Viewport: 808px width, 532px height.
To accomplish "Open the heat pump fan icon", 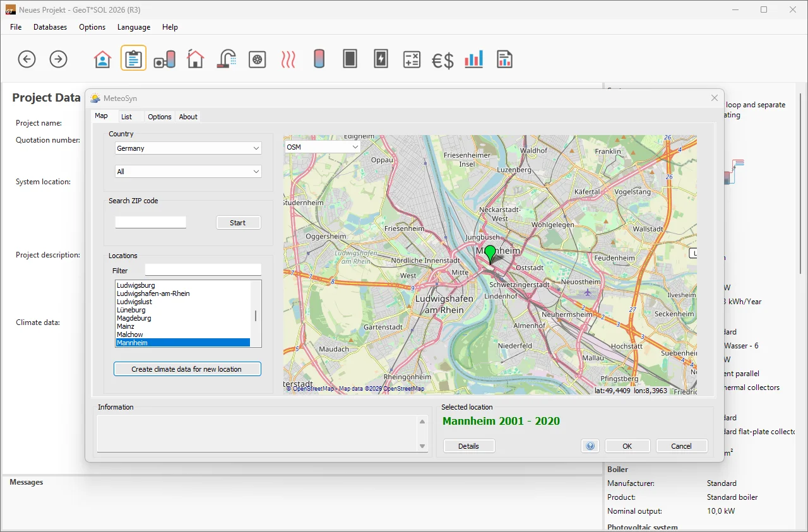I will [257, 59].
